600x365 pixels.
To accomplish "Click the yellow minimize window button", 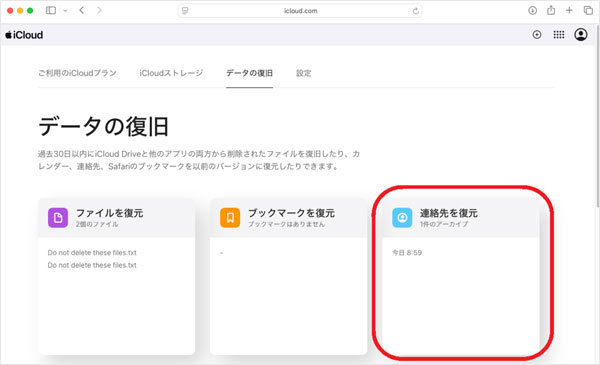I will pyautogui.click(x=20, y=11).
